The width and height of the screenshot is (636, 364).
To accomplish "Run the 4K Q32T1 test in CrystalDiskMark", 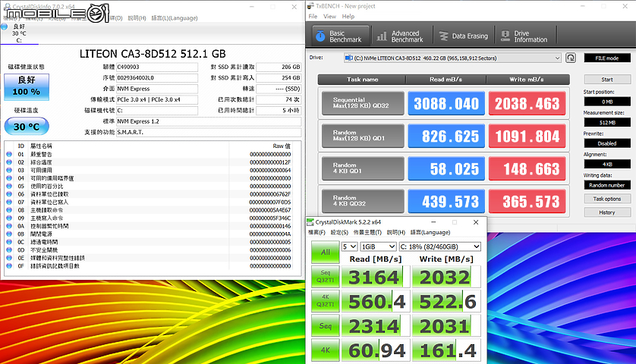I will pos(326,301).
